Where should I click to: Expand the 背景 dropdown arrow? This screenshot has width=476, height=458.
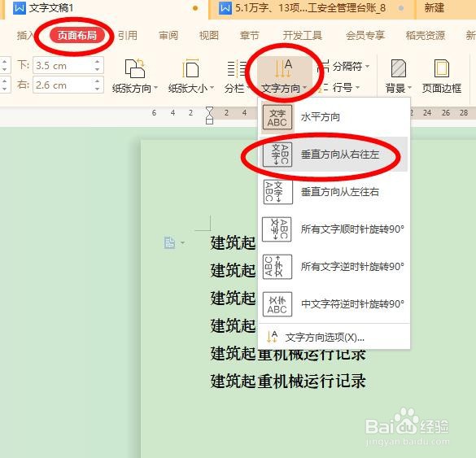pyautogui.click(x=409, y=88)
